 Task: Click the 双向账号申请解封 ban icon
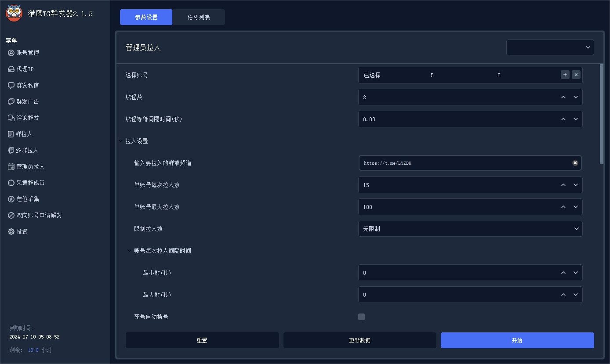tap(11, 215)
